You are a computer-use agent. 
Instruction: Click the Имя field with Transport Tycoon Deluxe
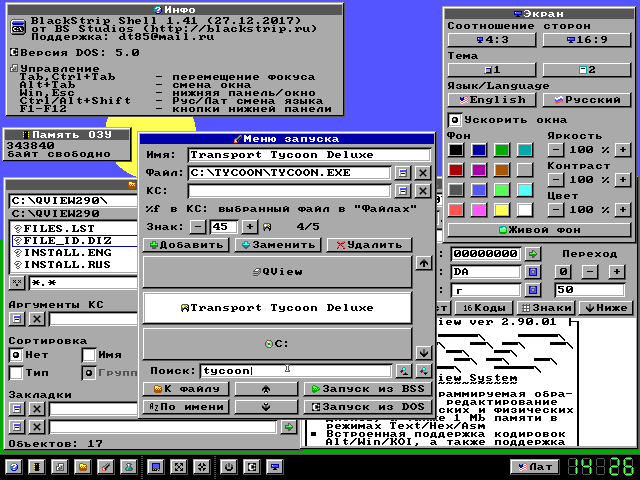pos(309,155)
